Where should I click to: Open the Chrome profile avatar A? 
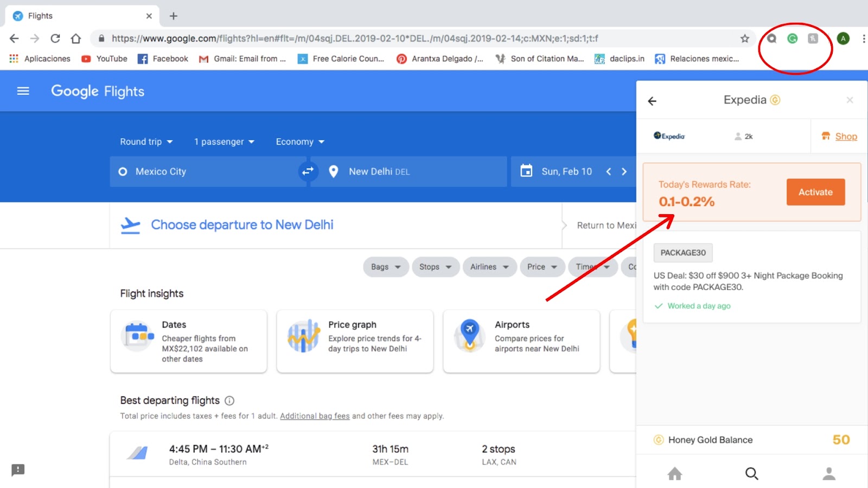click(x=843, y=38)
